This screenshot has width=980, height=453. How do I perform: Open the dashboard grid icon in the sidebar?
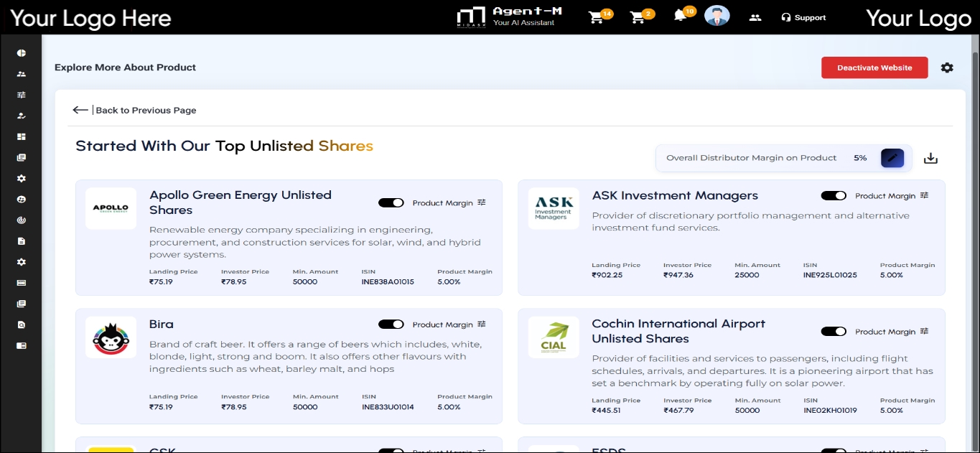click(x=22, y=136)
